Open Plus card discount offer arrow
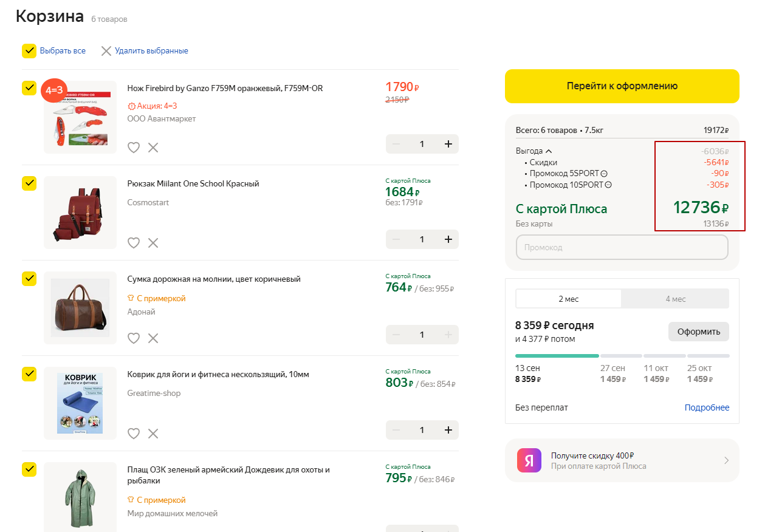This screenshot has height=532, width=779. 726,460
